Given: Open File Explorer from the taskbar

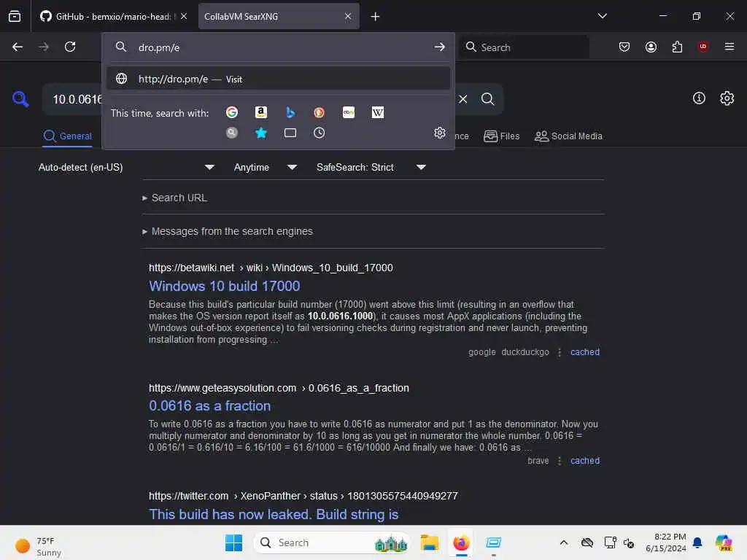Looking at the screenshot, I should coord(429,542).
